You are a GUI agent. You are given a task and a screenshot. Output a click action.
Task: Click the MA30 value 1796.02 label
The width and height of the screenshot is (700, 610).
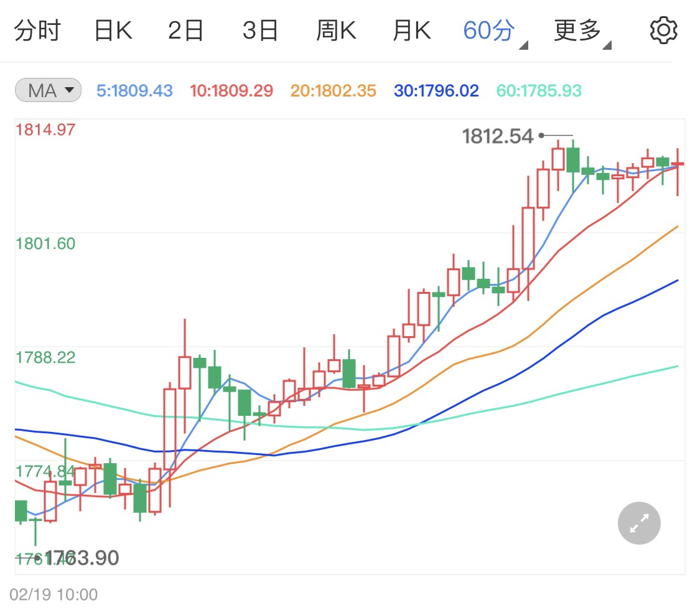(x=436, y=91)
